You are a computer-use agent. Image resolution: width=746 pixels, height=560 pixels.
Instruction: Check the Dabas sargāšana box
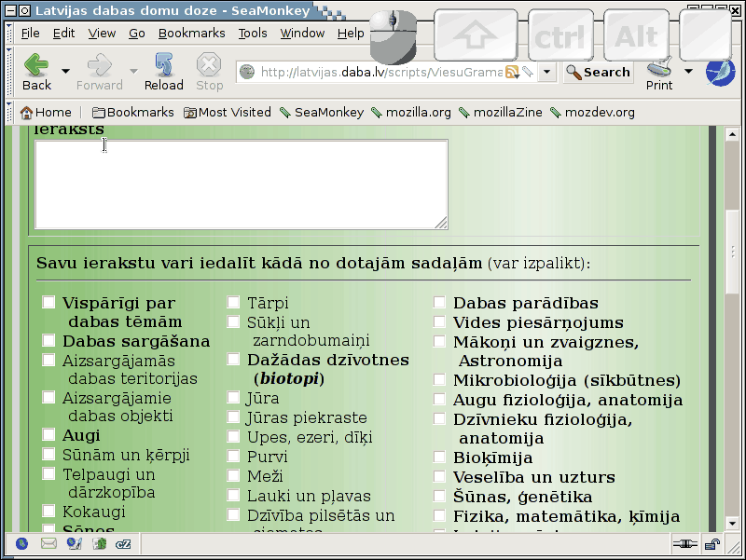tap(48, 340)
